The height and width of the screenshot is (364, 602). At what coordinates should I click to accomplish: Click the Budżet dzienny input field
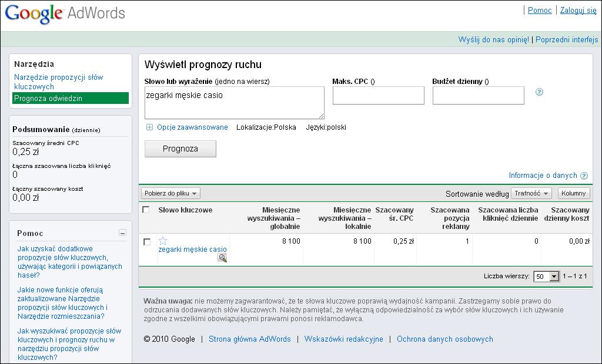point(479,96)
